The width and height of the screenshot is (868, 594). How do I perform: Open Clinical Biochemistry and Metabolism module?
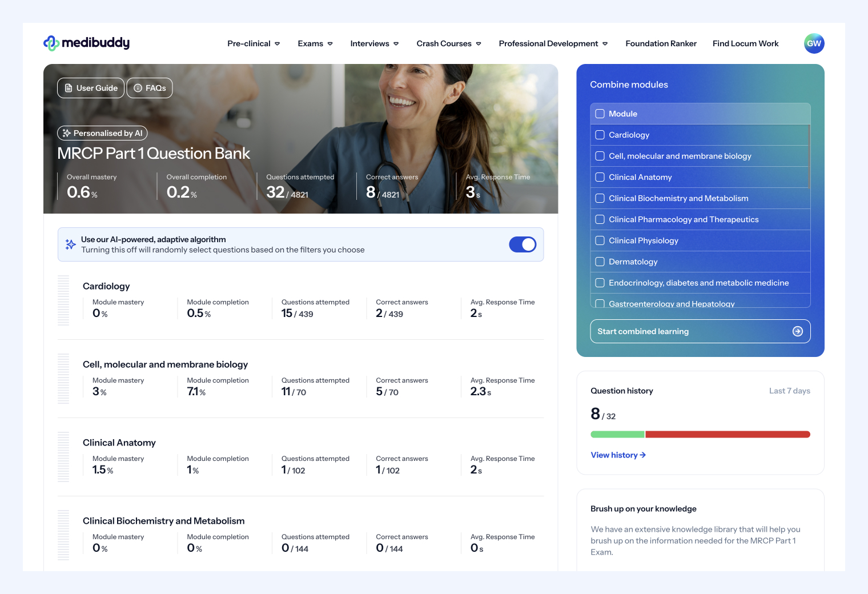[x=163, y=521]
